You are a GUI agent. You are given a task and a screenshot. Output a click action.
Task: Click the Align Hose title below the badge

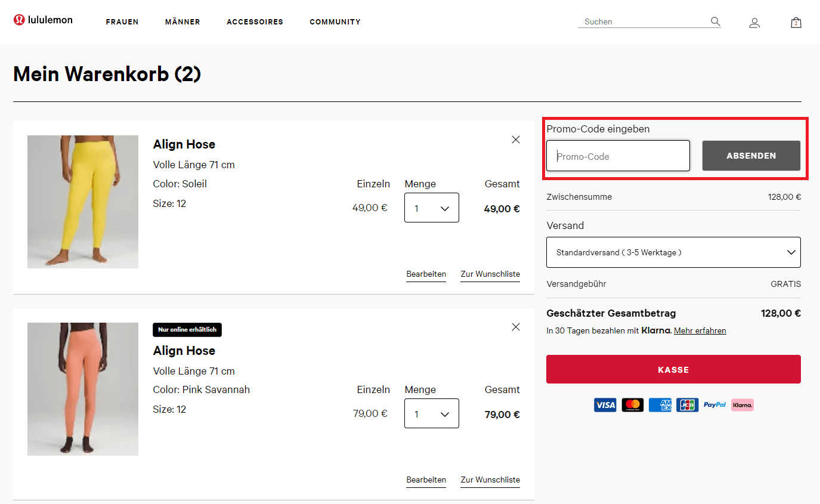(x=184, y=351)
